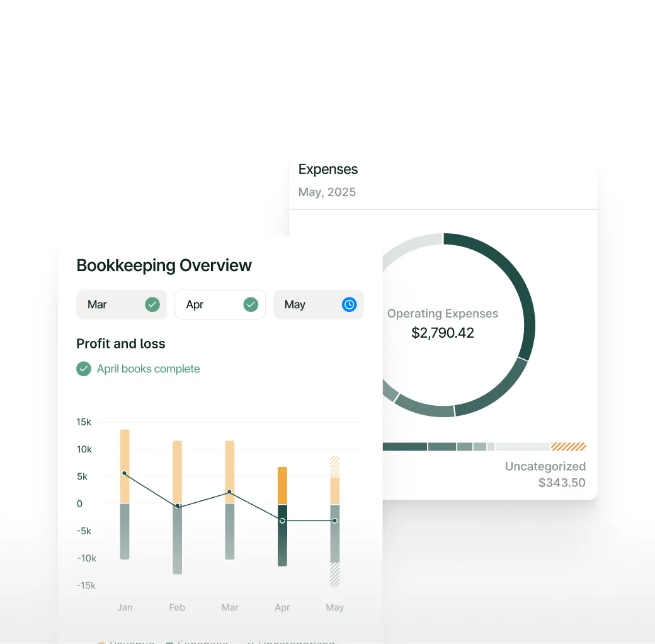This screenshot has height=644, width=655.
Task: Click the Uncategorized label
Action: (545, 466)
